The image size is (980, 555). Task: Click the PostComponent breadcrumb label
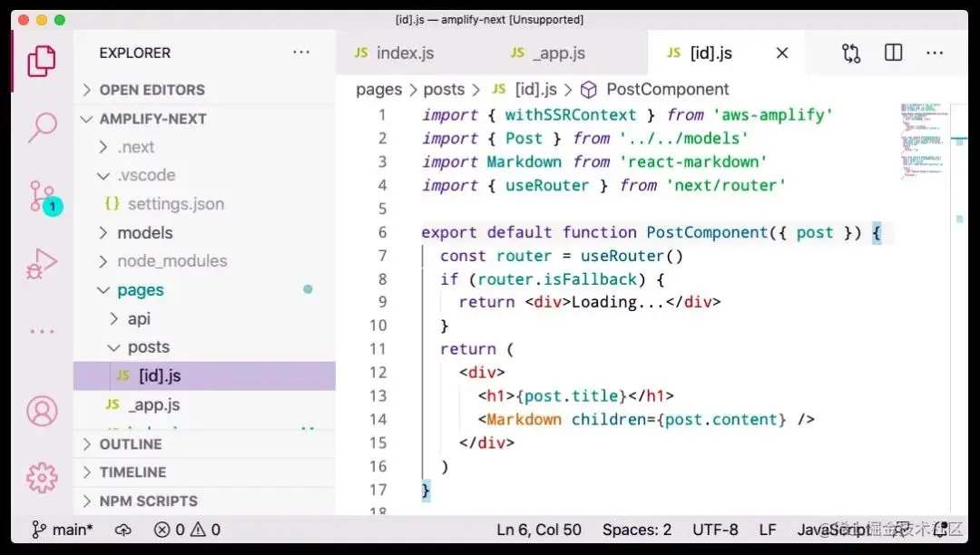point(668,90)
